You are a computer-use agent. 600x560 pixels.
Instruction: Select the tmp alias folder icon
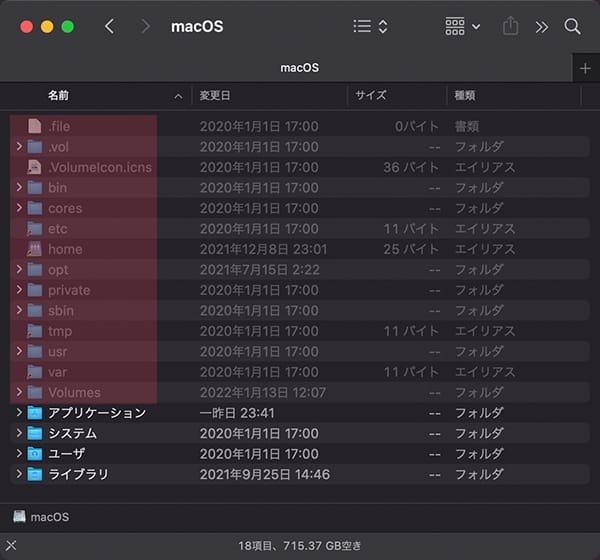[x=34, y=331]
